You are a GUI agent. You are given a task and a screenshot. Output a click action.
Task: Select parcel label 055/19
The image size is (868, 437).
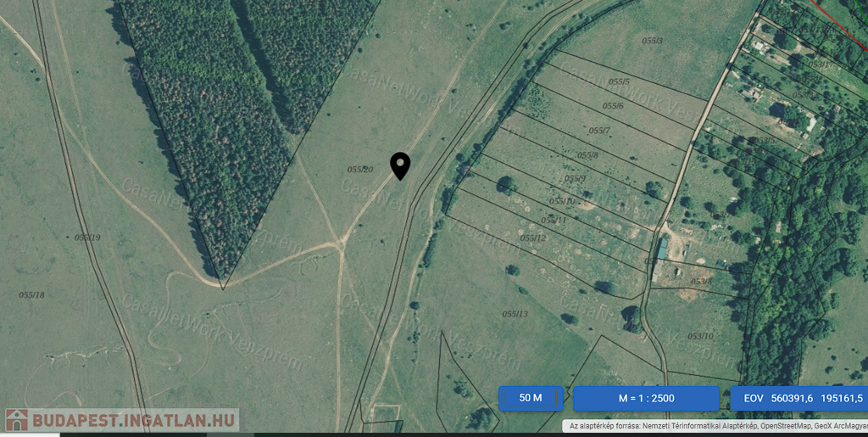coord(87,238)
